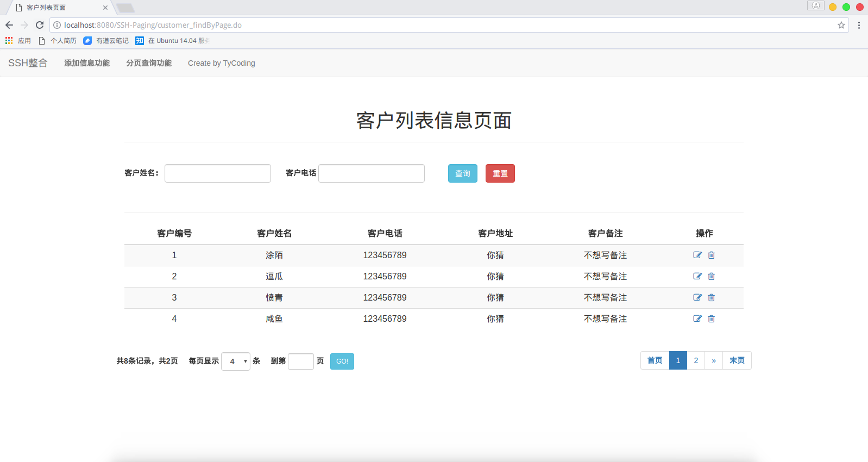Viewport: 868px width, 462px height.
Task: Go forward in browser history
Action: [x=24, y=25]
